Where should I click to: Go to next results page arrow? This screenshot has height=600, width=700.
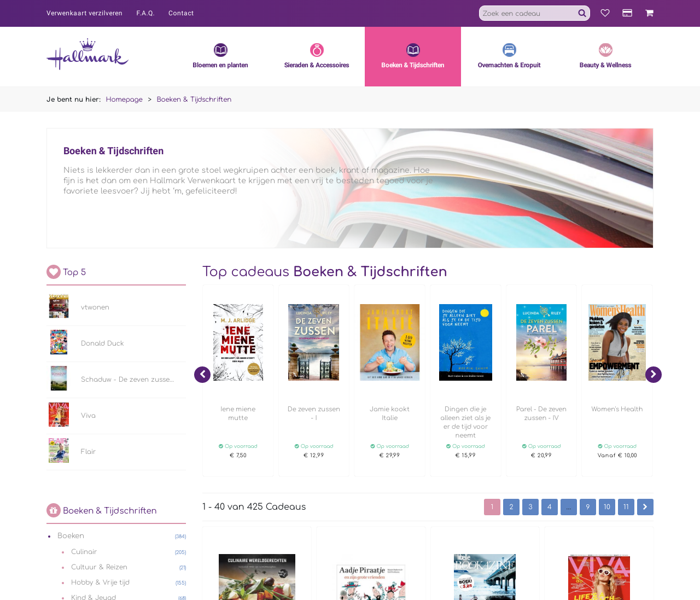pyautogui.click(x=645, y=507)
